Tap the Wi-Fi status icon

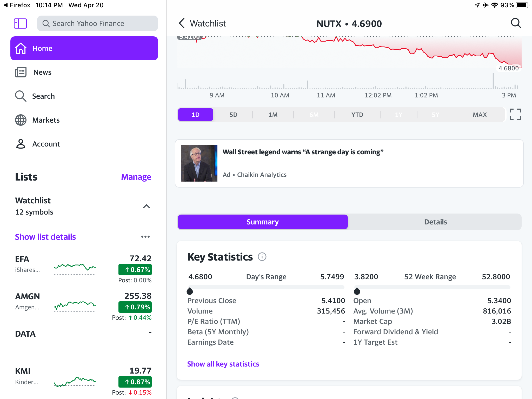495,5
